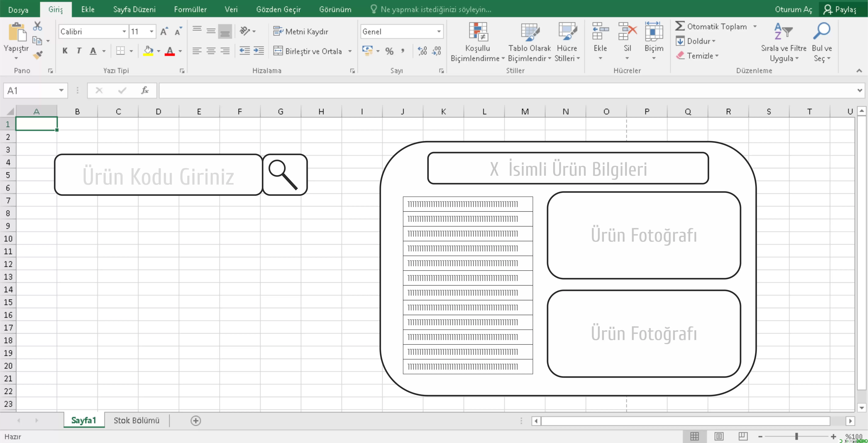Open the Formüller ribbon tab
The image size is (868, 443).
pos(190,9)
